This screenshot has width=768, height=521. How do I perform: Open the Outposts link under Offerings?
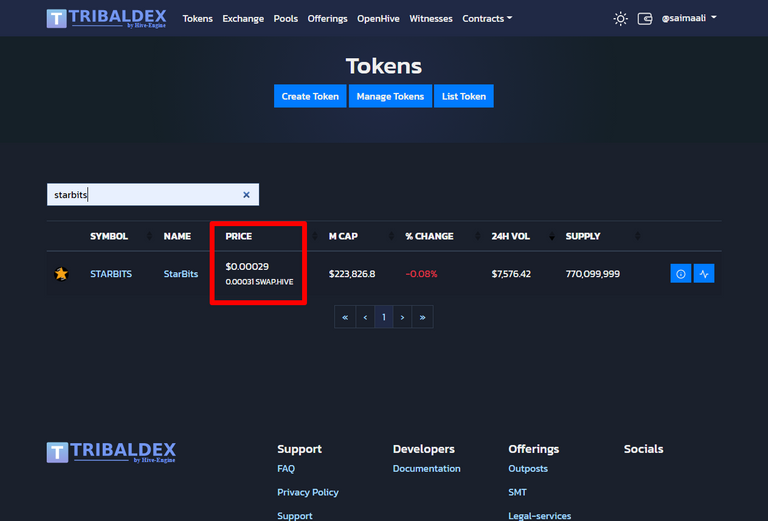click(x=528, y=469)
